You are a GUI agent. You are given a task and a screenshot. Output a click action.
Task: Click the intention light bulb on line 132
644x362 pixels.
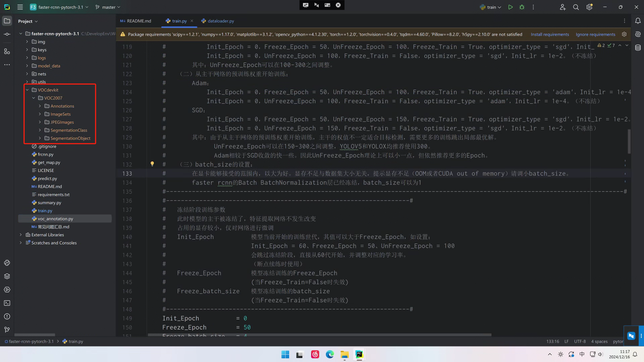click(x=152, y=164)
